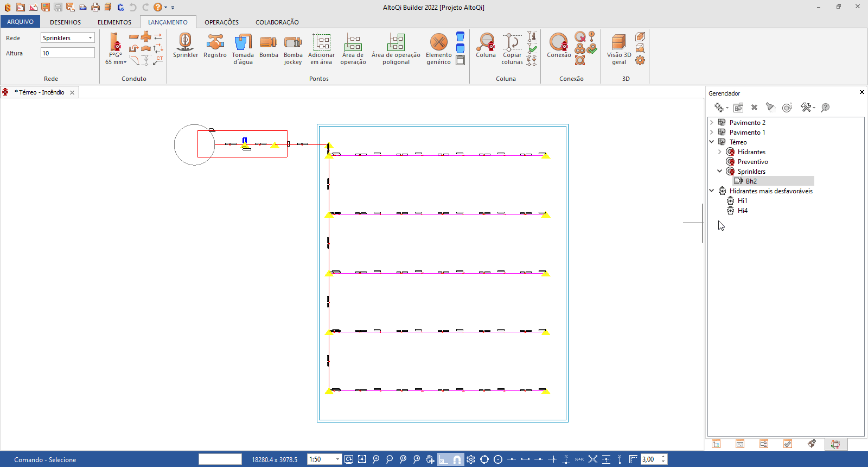The image size is (868, 467).
Task: Open the Visão 3D geral view
Action: coord(618,49)
